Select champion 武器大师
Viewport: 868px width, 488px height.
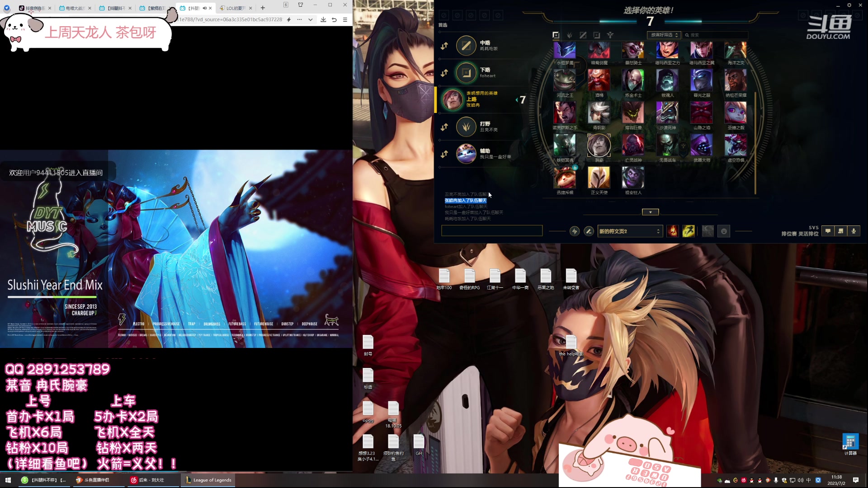(702, 145)
